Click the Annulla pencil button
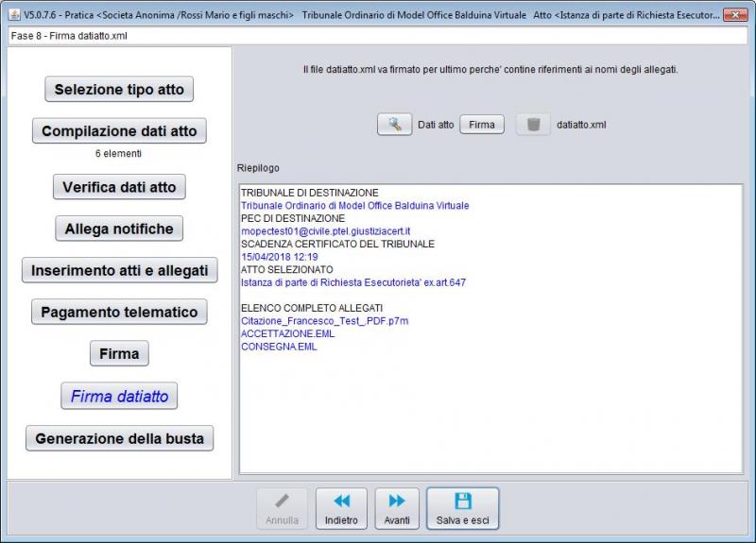Image resolution: width=756 pixels, height=543 pixels. (x=282, y=509)
